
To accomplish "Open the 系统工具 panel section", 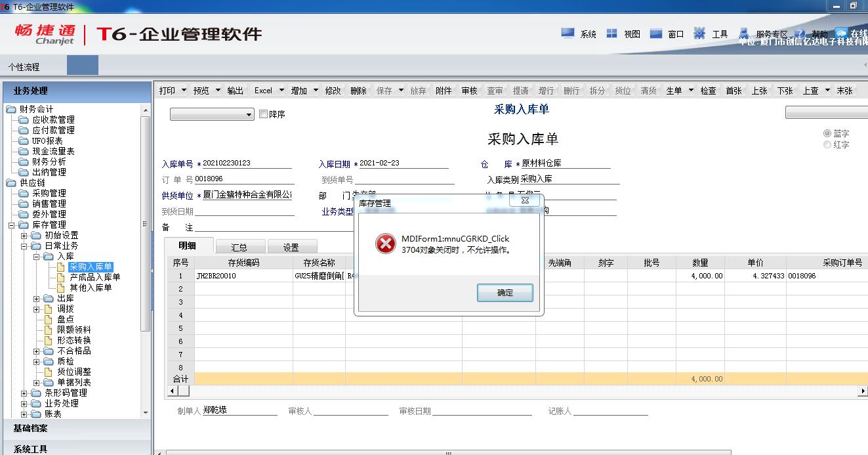I will [x=76, y=449].
